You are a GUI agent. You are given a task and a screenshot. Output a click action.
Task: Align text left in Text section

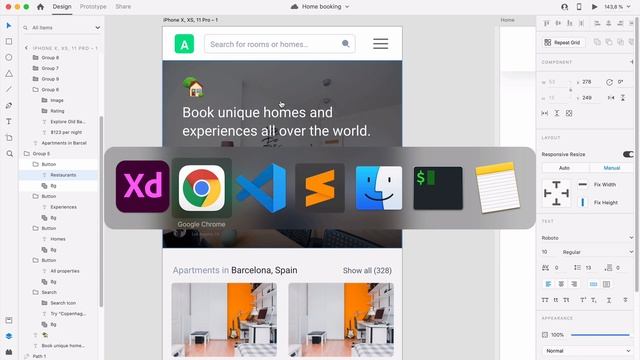[x=548, y=284]
